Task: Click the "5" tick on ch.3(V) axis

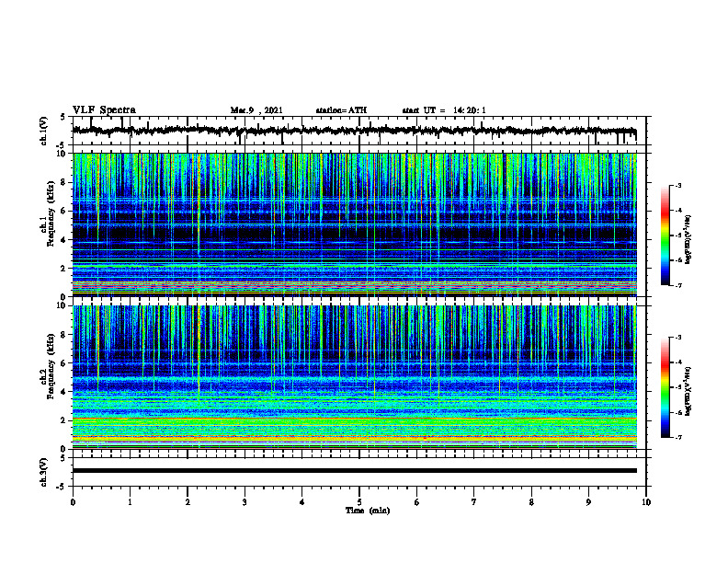Action: coord(63,458)
